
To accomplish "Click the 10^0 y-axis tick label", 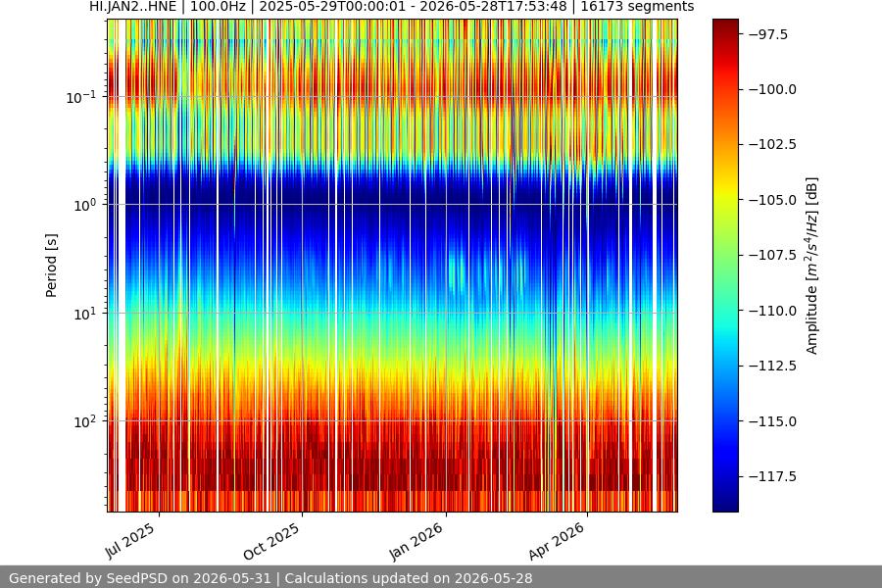I will click(85, 205).
